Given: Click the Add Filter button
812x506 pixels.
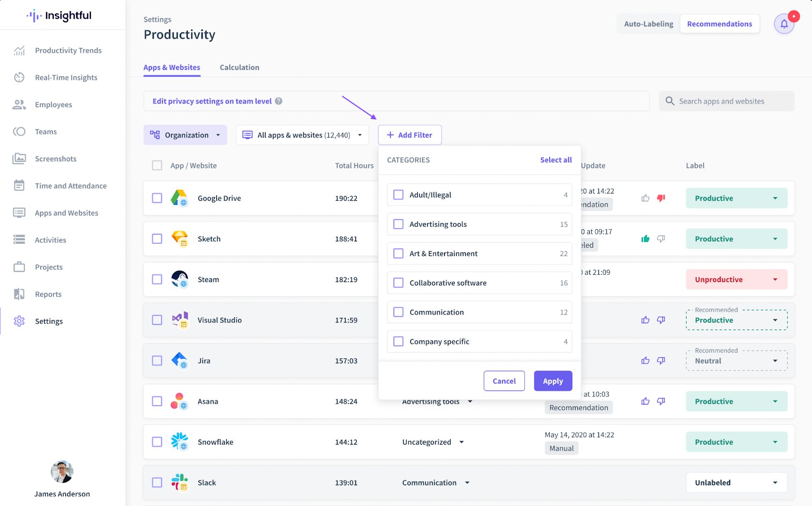Looking at the screenshot, I should pyautogui.click(x=410, y=135).
